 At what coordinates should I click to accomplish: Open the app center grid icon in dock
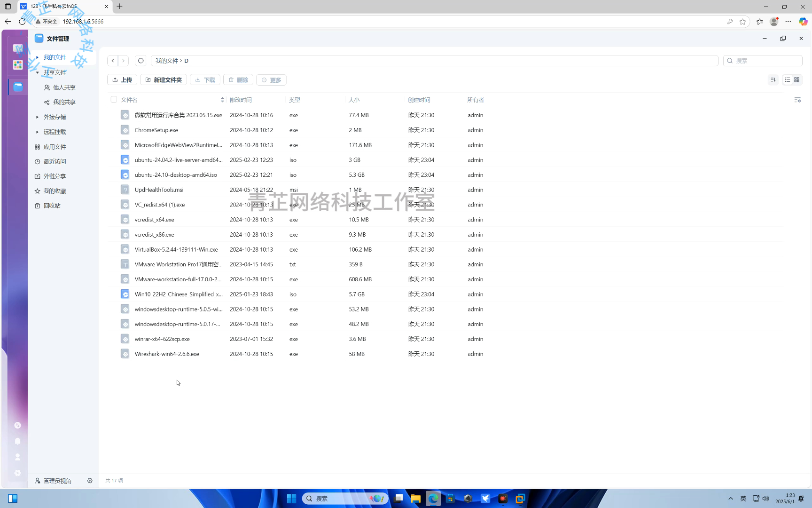pos(18,65)
